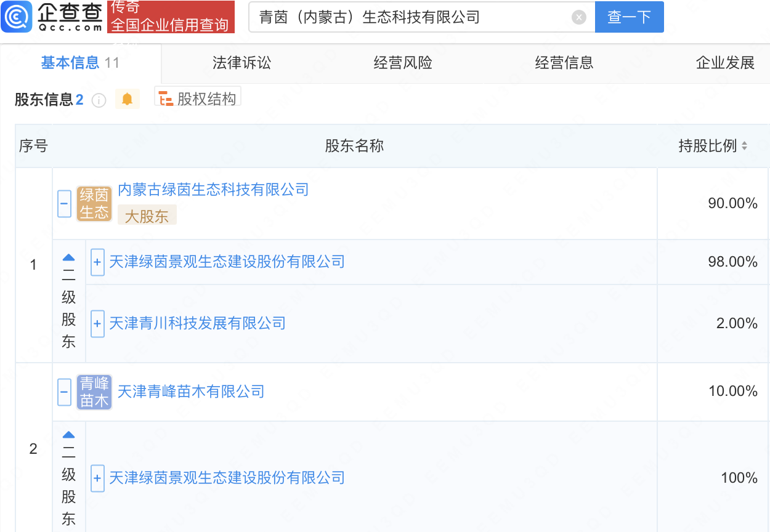This screenshot has height=532, width=770.
Task: Click the info icon beside 股东信息
Action: tap(99, 100)
